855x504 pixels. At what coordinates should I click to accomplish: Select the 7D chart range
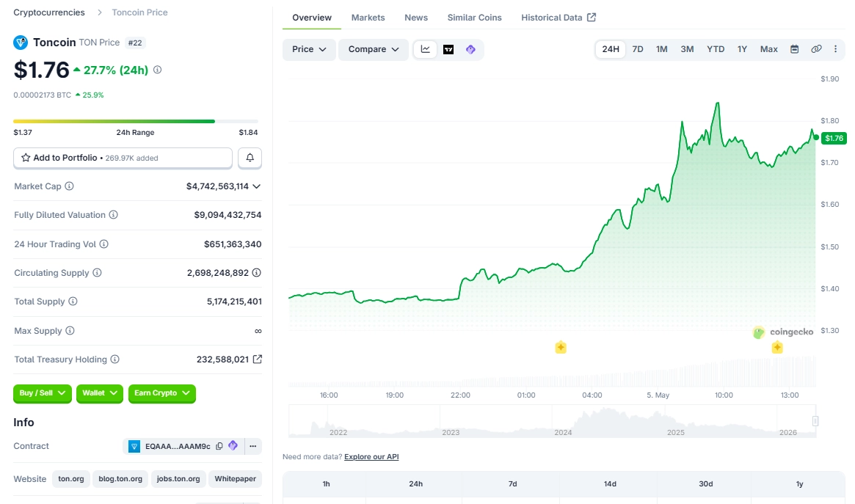click(638, 49)
